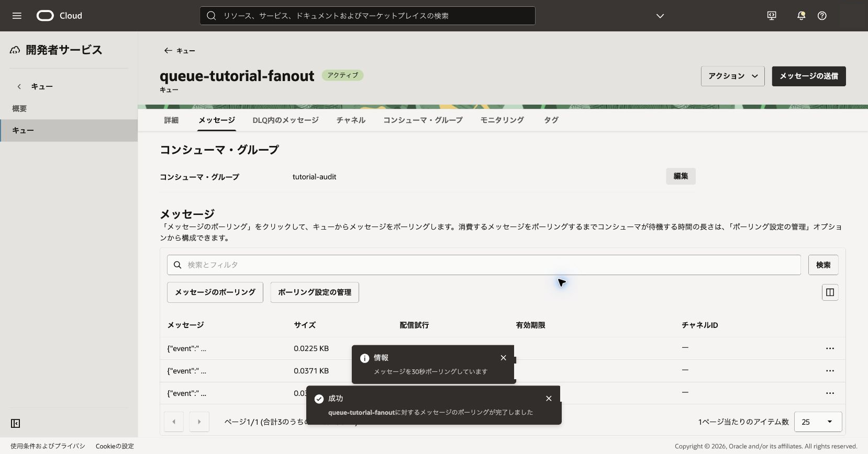Viewport: 868px width, 454px height.
Task: Click the 検索とフィルタ input field
Action: (x=484, y=265)
